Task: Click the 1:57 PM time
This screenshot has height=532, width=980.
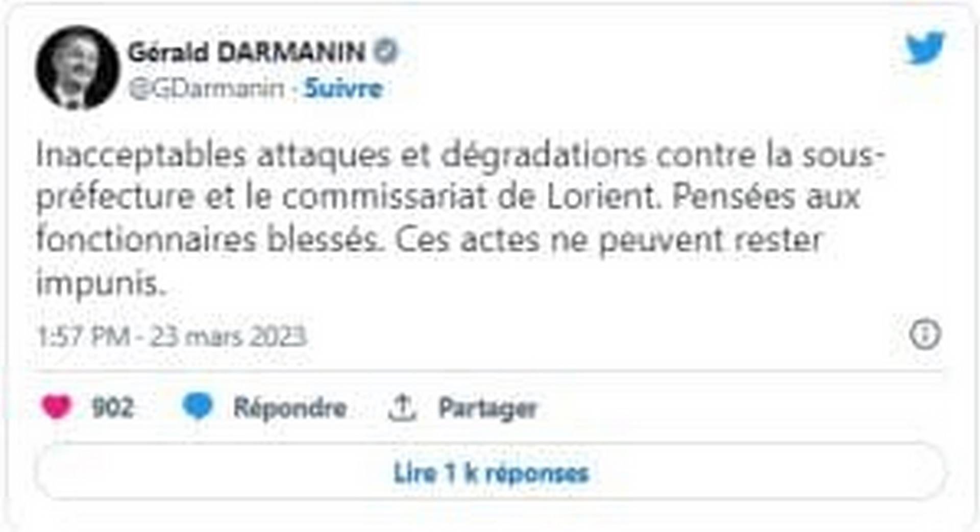Action: 83,337
